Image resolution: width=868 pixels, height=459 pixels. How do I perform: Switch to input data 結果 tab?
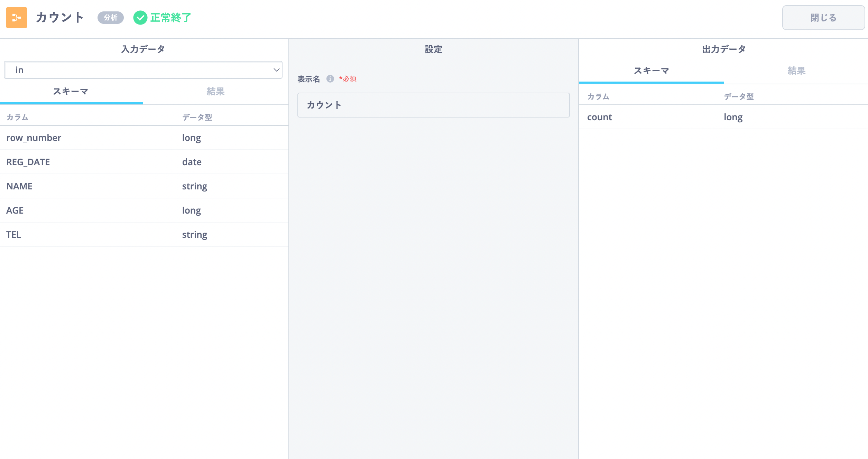(x=215, y=92)
